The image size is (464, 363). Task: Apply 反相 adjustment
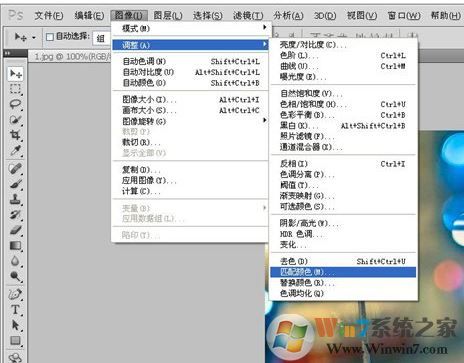[x=343, y=164]
